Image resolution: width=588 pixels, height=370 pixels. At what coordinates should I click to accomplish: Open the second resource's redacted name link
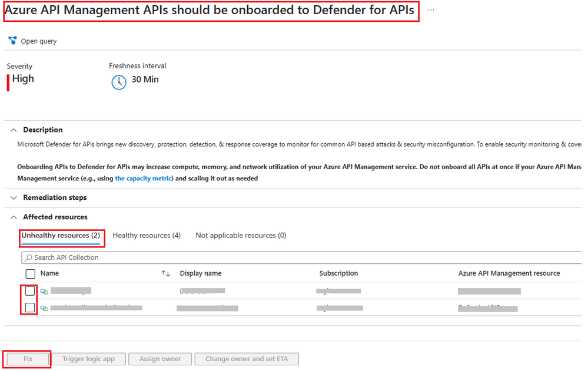click(x=96, y=308)
